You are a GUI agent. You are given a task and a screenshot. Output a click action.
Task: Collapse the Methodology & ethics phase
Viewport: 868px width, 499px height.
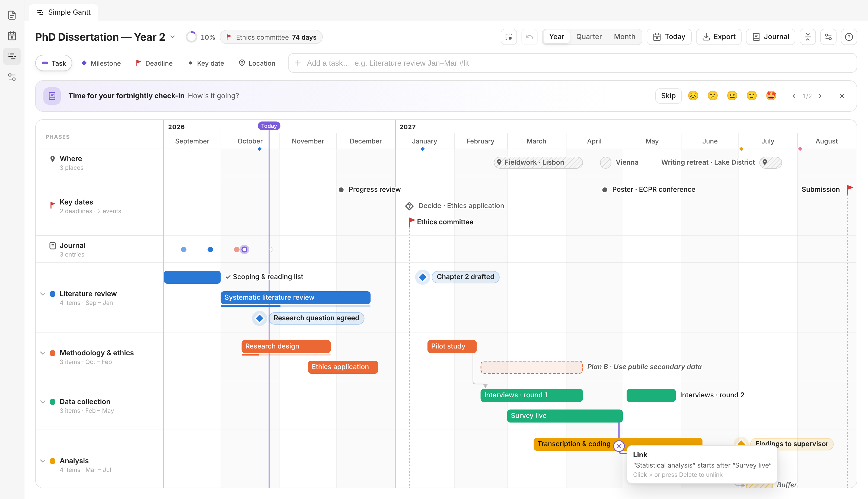click(43, 353)
